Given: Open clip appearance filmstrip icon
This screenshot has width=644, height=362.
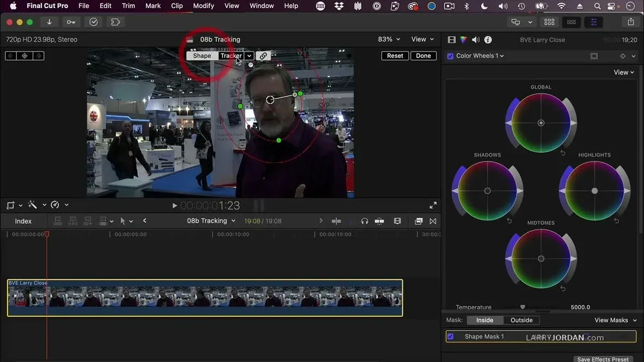Looking at the screenshot, I should 397,221.
